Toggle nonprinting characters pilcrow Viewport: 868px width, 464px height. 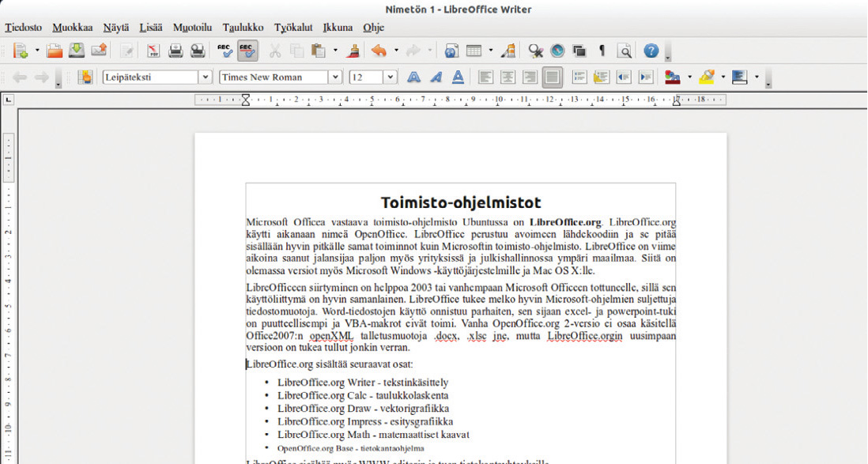coord(602,51)
